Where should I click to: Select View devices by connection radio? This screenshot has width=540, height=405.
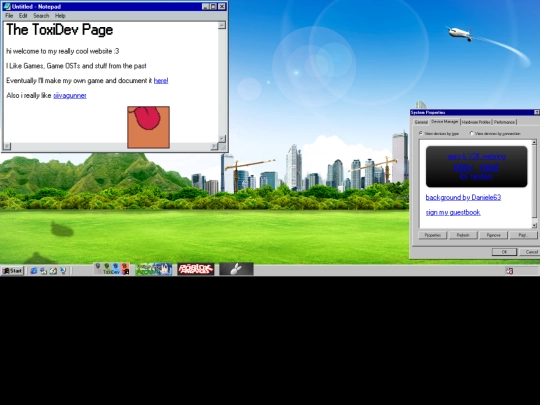pos(471,133)
